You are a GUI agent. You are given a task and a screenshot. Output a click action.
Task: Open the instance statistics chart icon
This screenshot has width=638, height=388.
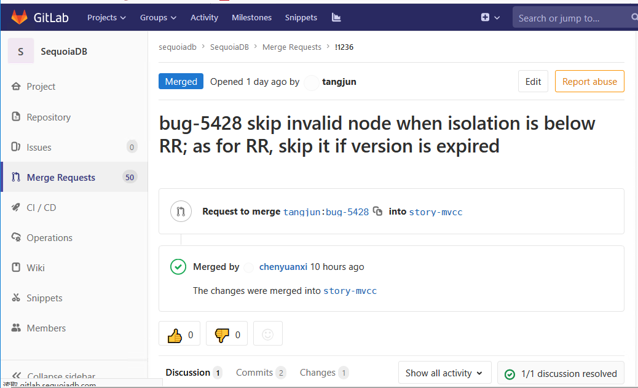tap(336, 17)
